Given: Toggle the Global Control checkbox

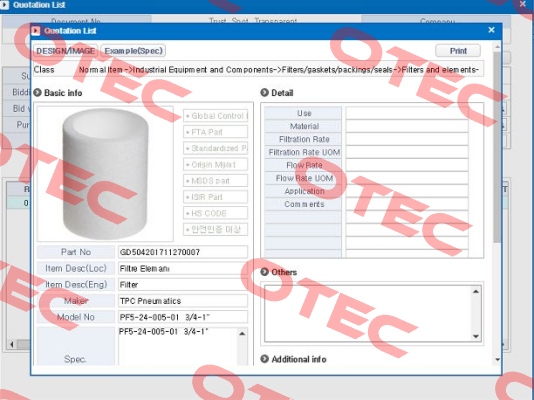Looking at the screenshot, I should pyautogui.click(x=216, y=116).
